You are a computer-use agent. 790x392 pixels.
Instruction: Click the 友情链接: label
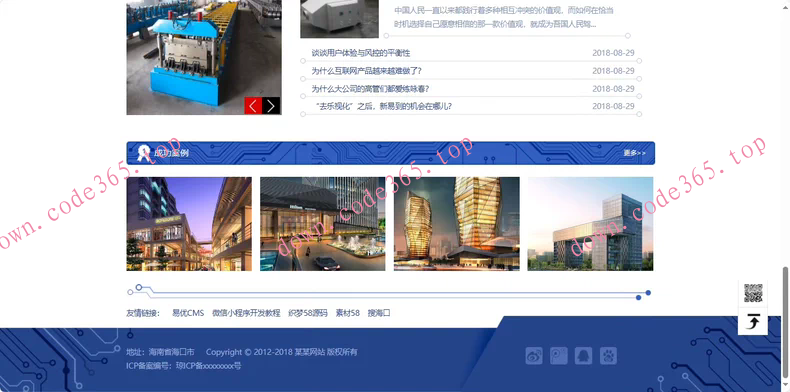click(x=143, y=313)
